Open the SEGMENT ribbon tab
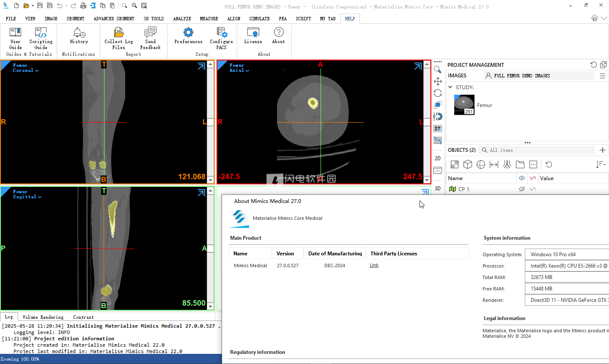 pyautogui.click(x=75, y=19)
